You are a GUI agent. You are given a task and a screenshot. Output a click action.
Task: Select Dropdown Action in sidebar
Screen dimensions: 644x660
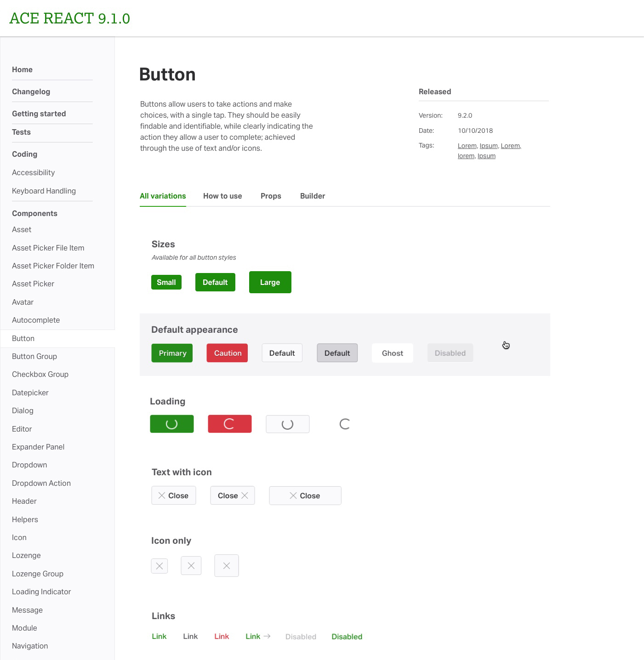point(41,483)
